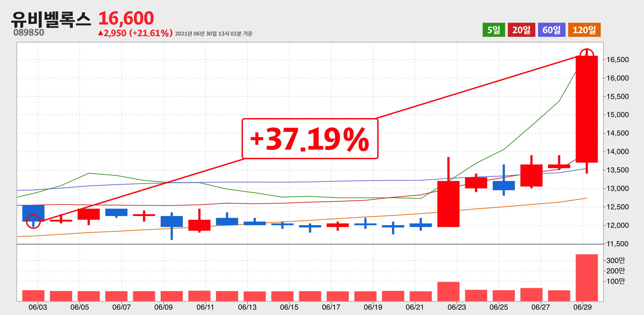The width and height of the screenshot is (644, 315).
Task: Select the tallest red candle above 06/29
Action: (587, 109)
